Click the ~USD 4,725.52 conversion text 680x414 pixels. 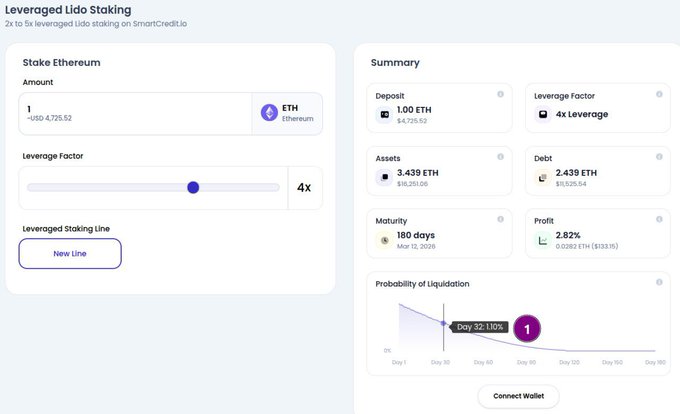[x=49, y=118]
